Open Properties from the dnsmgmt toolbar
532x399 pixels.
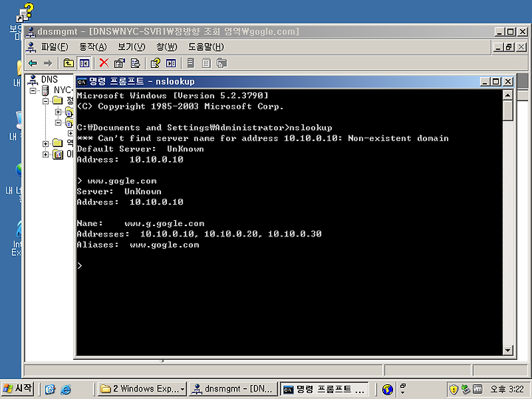point(120,63)
